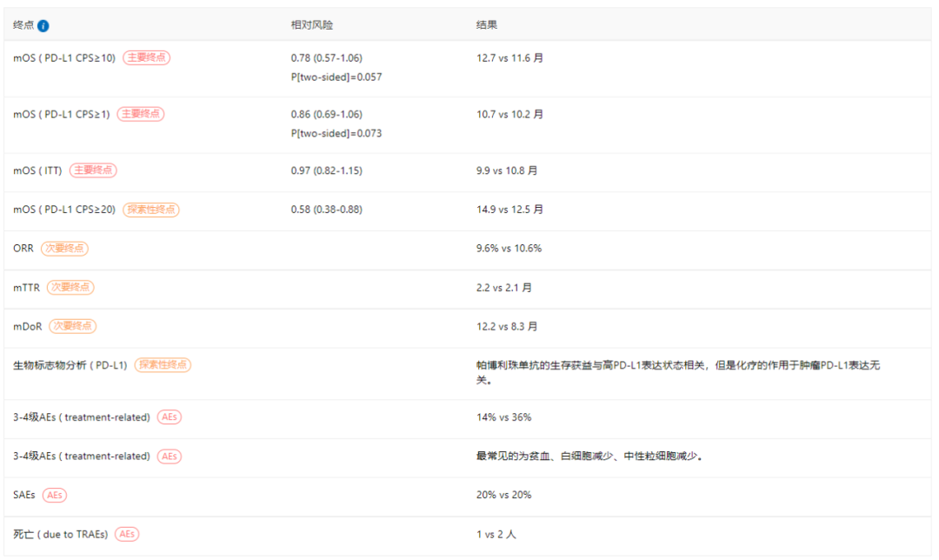Click the 帕博利珠单抗 biomarker result text
This screenshot has height=560, width=939.
[x=678, y=372]
